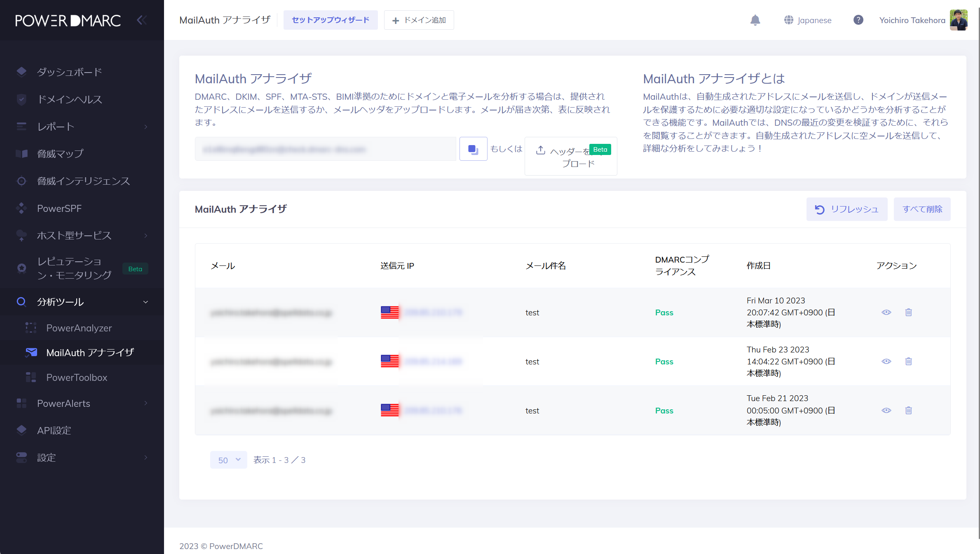Click the 送信元 IP column header
The height and width of the screenshot is (554, 980).
[397, 266]
